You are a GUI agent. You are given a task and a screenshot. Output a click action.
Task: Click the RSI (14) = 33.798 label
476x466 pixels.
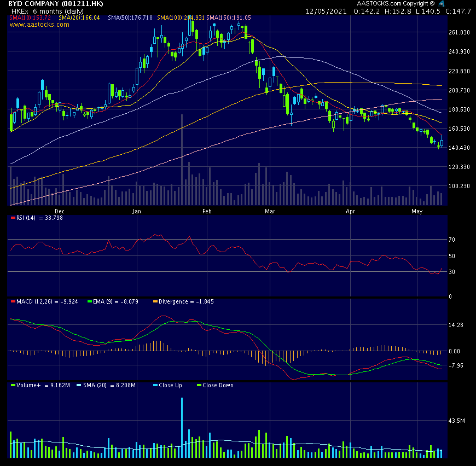point(39,218)
